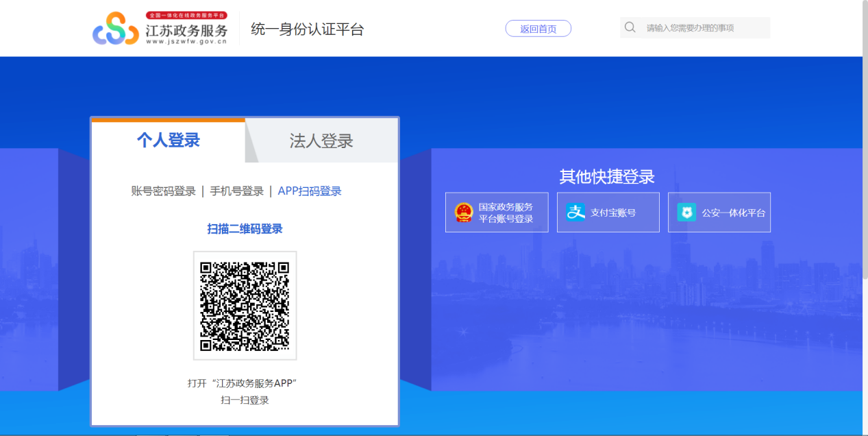The height and width of the screenshot is (436, 868).
Task: Select APP扫码登录 login method
Action: (x=310, y=191)
